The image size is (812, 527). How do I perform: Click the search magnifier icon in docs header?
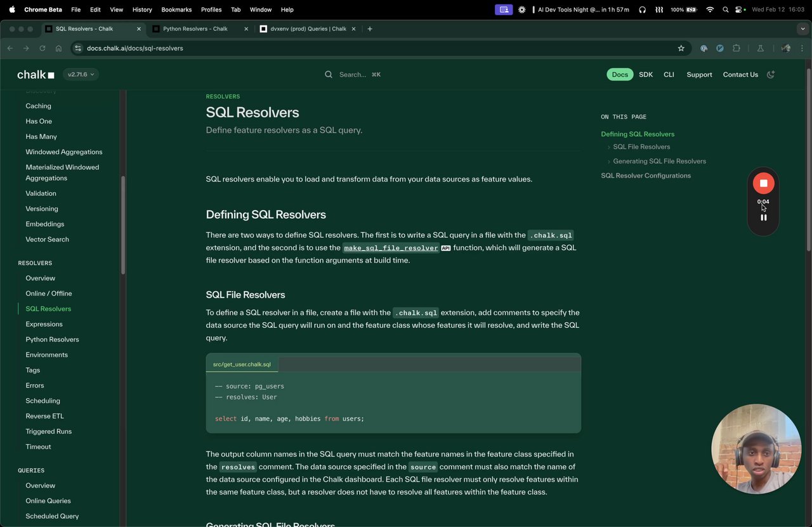[x=329, y=74]
